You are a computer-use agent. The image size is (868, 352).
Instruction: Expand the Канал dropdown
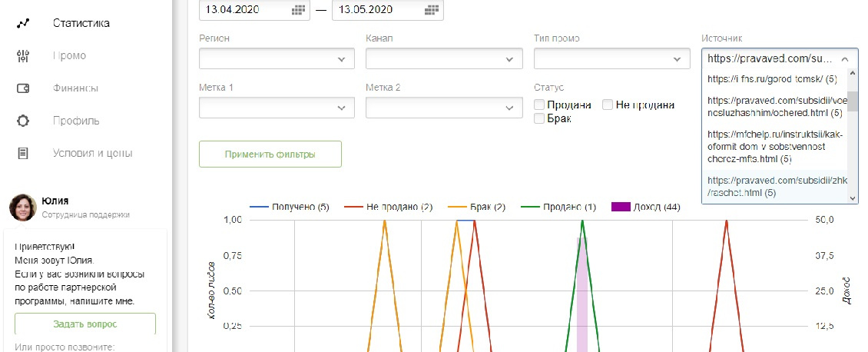(444, 58)
